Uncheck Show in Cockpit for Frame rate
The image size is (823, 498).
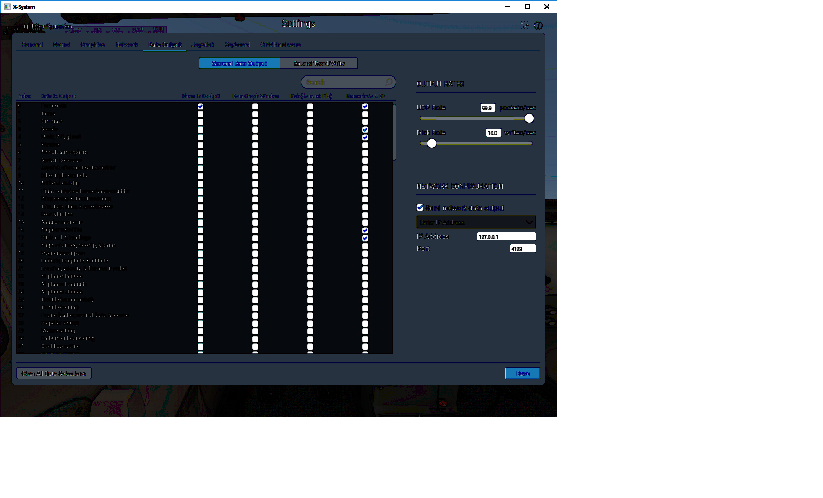[200, 106]
